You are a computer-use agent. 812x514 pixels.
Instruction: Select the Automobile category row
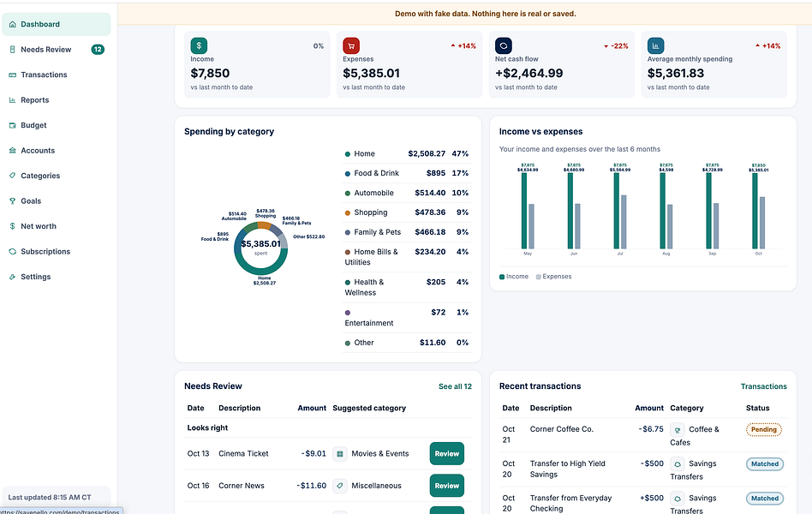407,194
